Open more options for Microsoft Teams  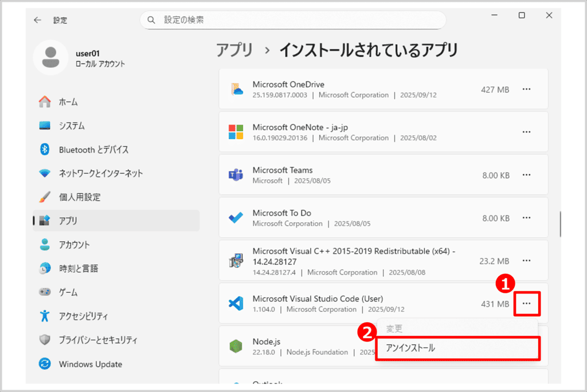[x=526, y=175]
